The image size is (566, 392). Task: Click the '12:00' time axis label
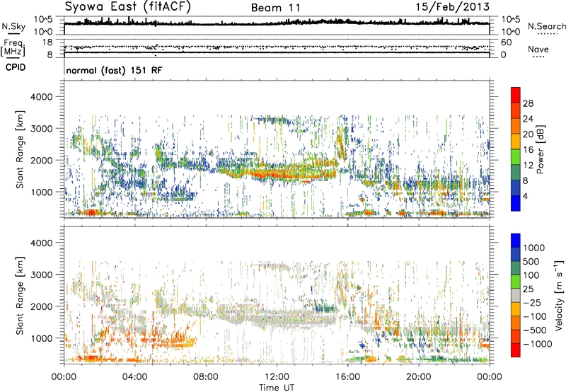coord(277,377)
